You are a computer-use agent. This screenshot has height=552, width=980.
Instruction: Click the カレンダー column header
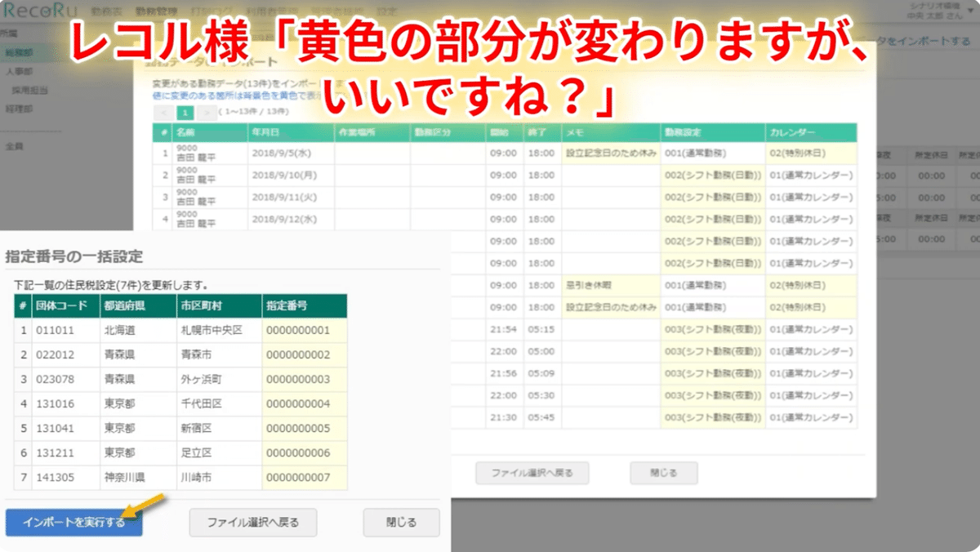point(812,132)
